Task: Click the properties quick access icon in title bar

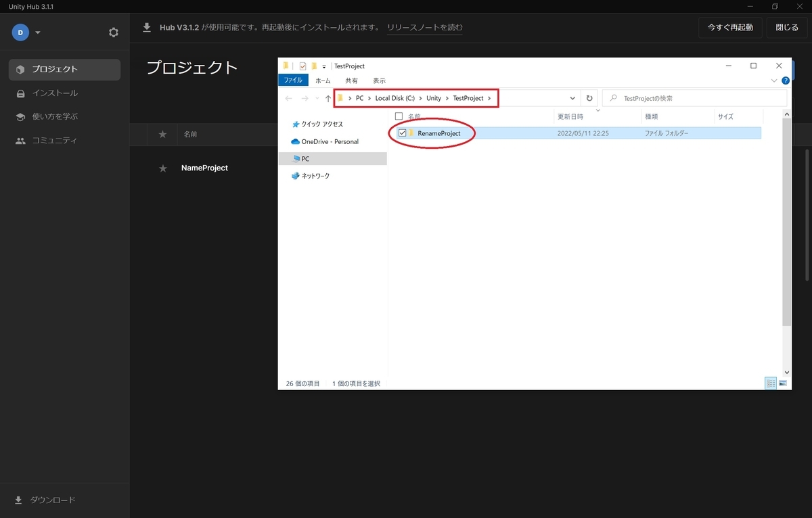Action: (303, 66)
